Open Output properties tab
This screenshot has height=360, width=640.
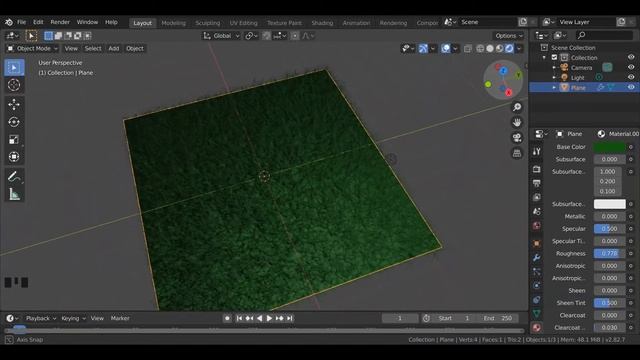(x=537, y=183)
